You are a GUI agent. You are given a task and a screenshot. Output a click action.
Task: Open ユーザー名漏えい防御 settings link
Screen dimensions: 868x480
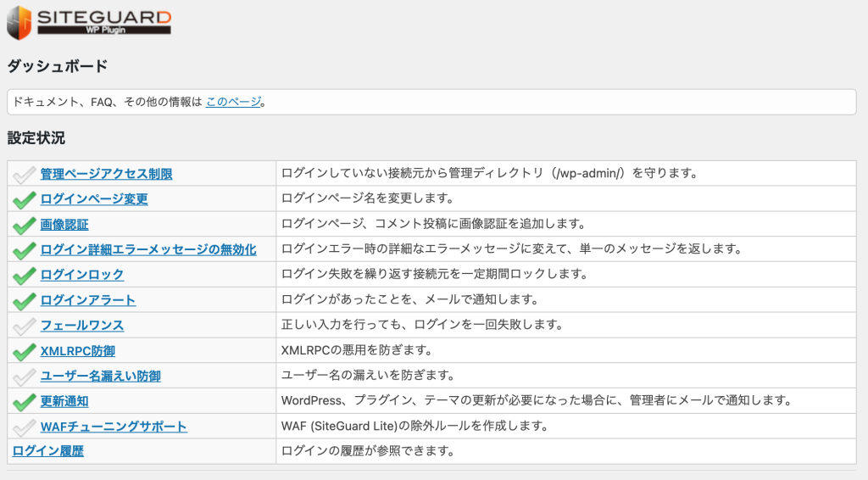(x=100, y=376)
